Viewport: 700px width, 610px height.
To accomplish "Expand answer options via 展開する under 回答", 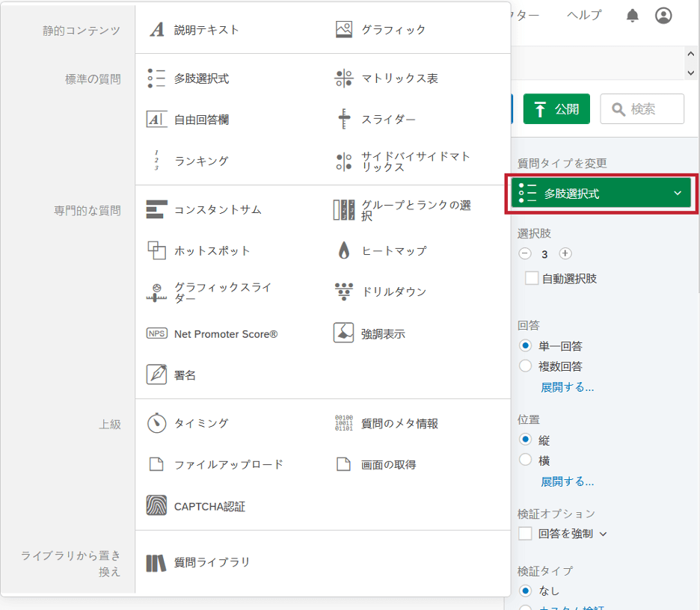I will coord(568,387).
